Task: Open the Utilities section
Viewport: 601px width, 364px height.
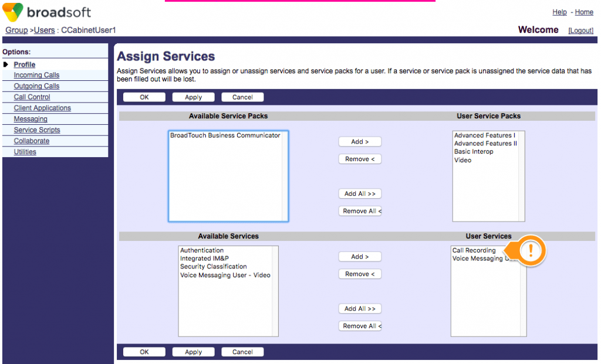Action: 25,152
